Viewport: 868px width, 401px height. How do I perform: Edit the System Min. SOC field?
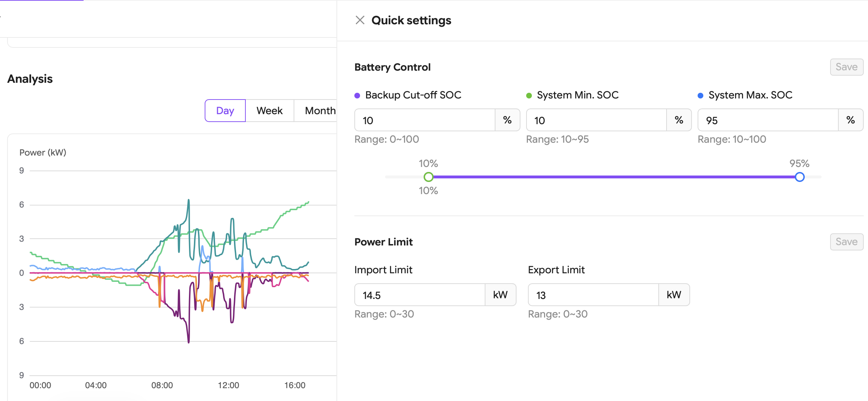pyautogui.click(x=596, y=120)
